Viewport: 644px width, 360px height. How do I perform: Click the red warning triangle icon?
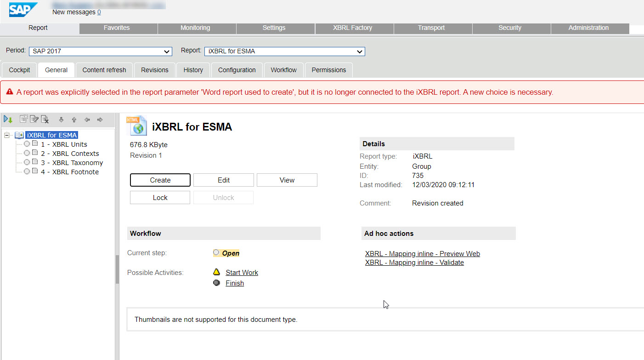click(x=10, y=92)
